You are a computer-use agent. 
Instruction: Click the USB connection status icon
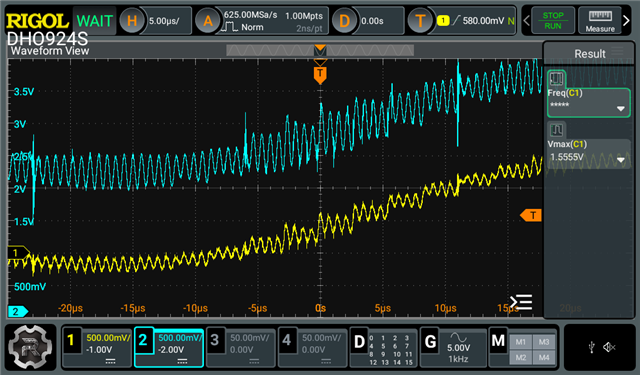coord(591,347)
